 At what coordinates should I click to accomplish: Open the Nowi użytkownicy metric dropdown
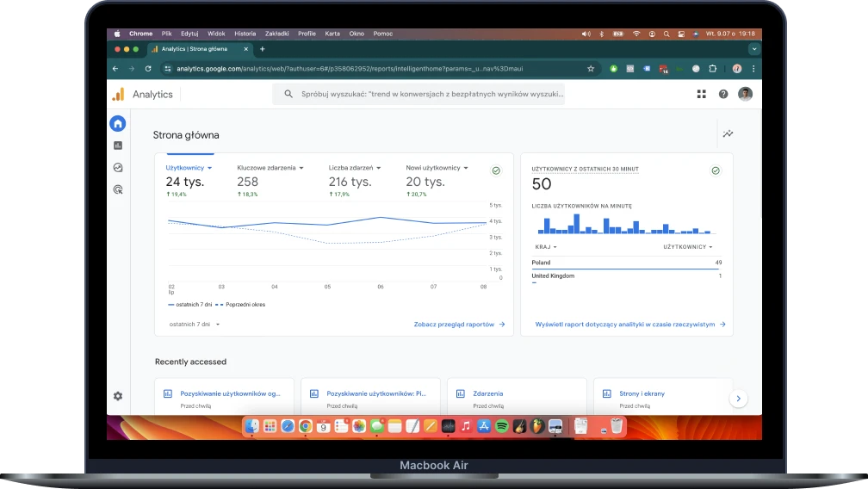[x=437, y=168]
